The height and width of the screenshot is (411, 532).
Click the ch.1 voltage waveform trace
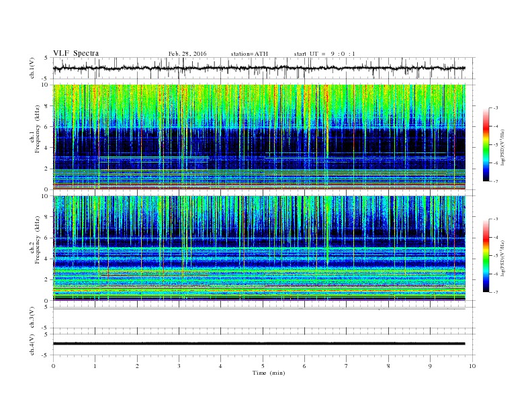click(259, 68)
